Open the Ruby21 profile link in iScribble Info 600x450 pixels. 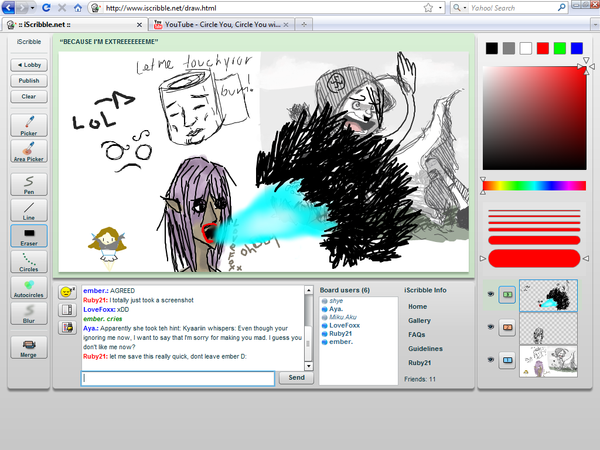click(419, 363)
